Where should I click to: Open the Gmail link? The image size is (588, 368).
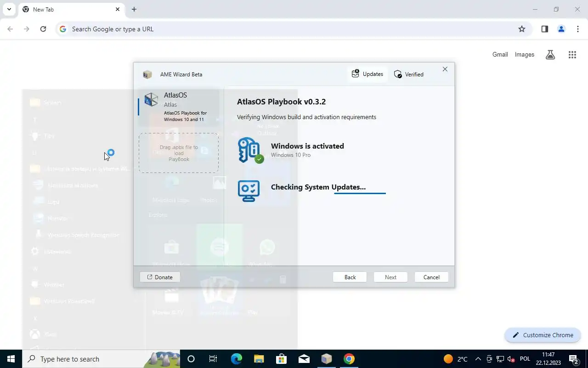coord(500,54)
